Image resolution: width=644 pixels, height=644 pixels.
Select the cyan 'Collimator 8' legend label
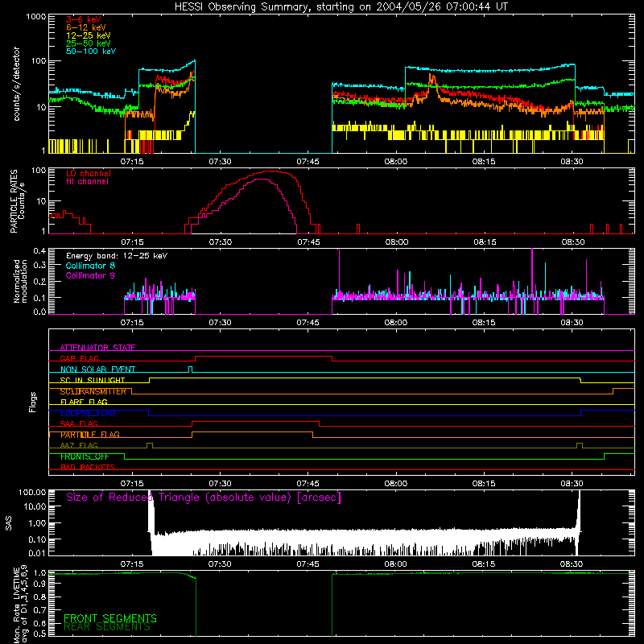coord(90,266)
